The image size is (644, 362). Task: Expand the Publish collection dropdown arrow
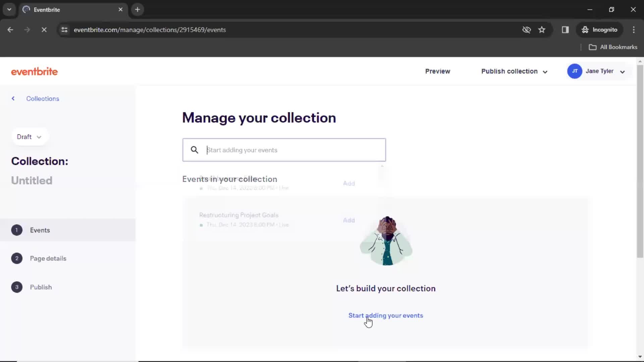click(x=545, y=71)
